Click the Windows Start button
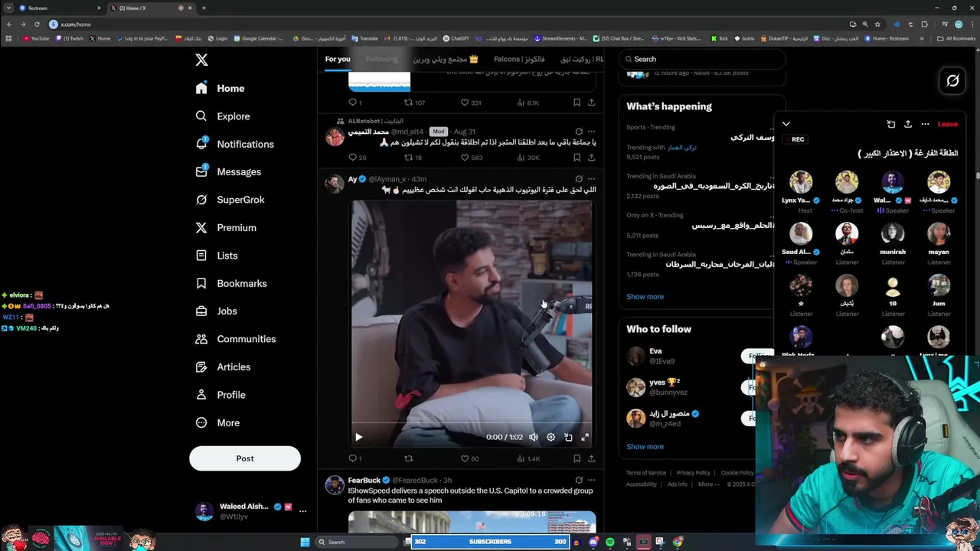 [305, 542]
